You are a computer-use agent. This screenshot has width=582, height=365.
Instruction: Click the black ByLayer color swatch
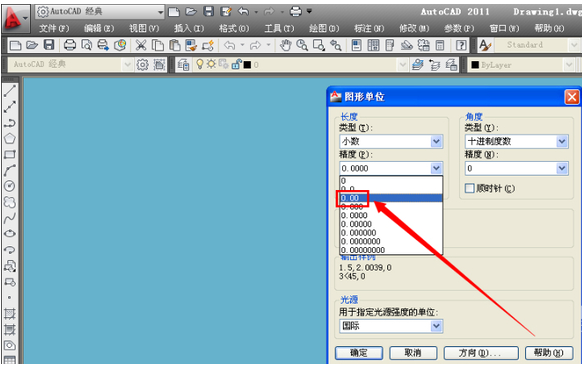click(475, 65)
